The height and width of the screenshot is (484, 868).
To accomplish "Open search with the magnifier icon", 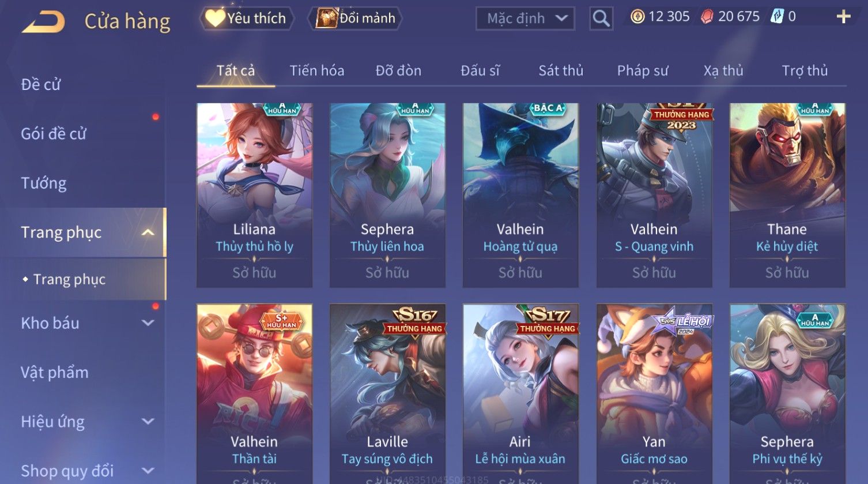I will (x=601, y=18).
